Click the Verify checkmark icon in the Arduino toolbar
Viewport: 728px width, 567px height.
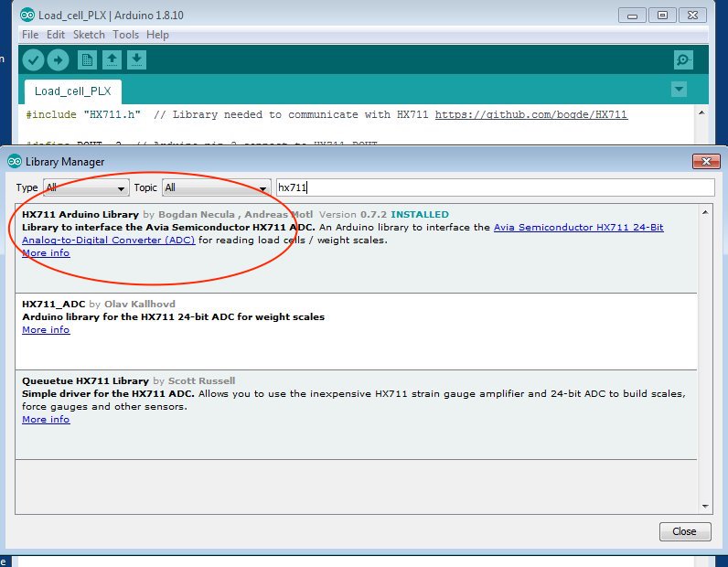point(33,60)
